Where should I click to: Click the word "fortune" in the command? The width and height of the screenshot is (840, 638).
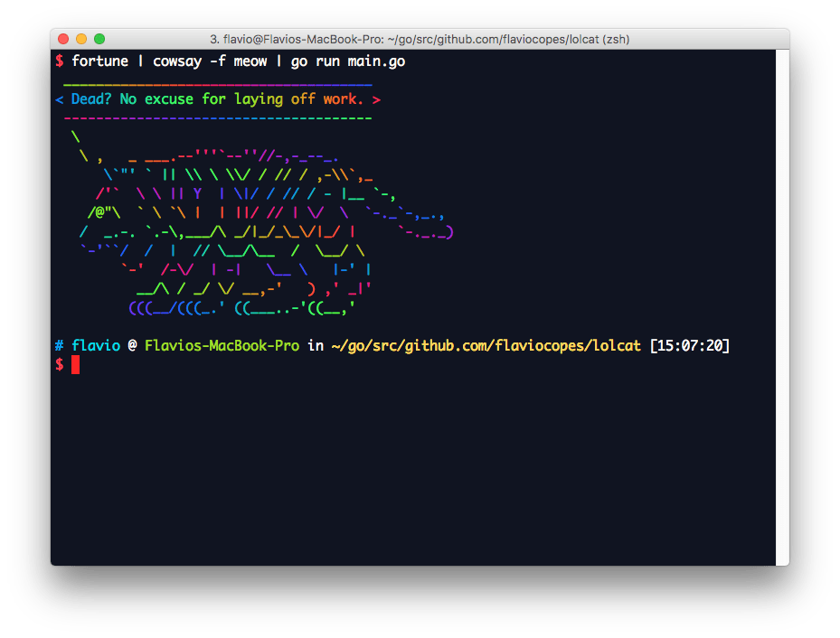[x=99, y=61]
